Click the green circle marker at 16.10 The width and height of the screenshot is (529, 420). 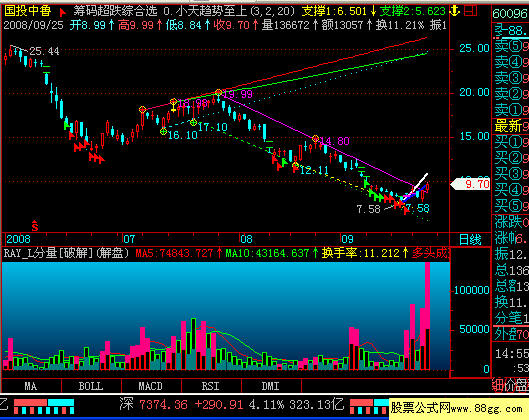(164, 132)
